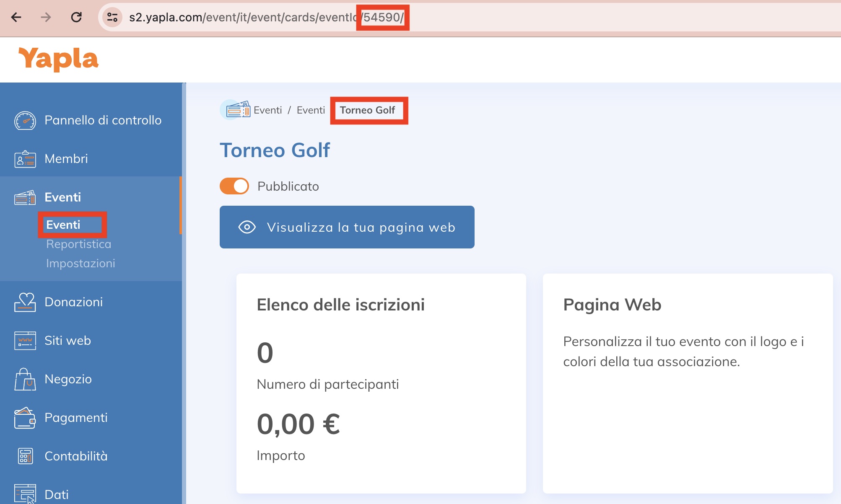Image resolution: width=841 pixels, height=504 pixels.
Task: Click the Contabilità calculator icon
Action: pyautogui.click(x=25, y=456)
